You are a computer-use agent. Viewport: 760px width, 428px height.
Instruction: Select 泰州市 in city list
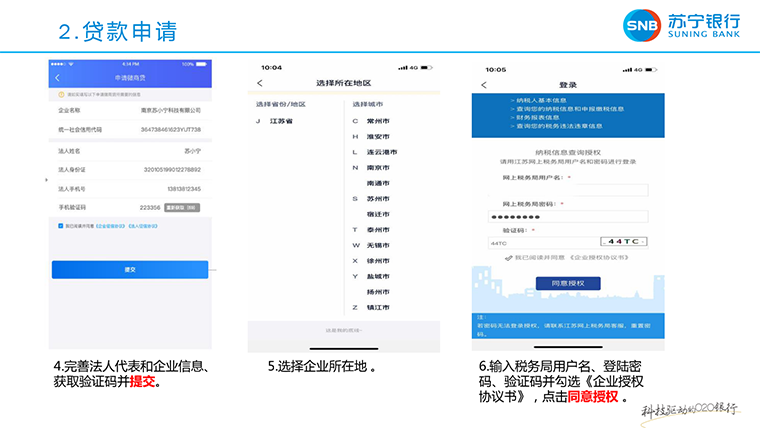click(378, 230)
